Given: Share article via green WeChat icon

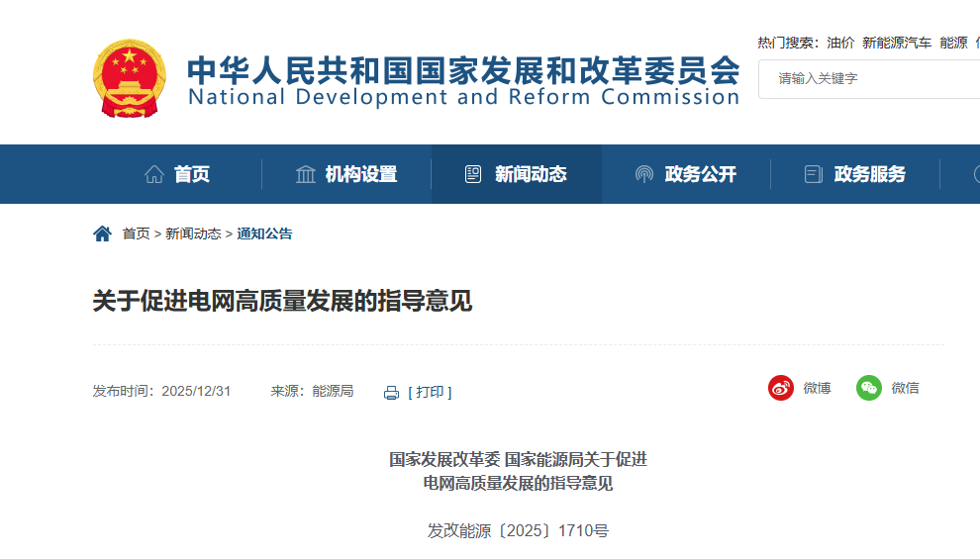Looking at the screenshot, I should (869, 388).
